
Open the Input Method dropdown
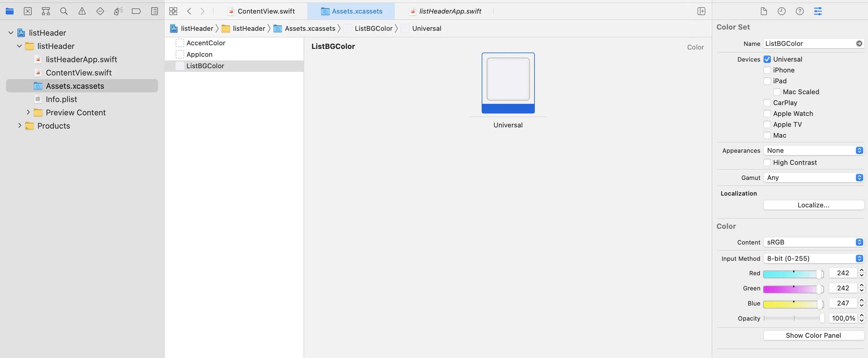pos(813,259)
